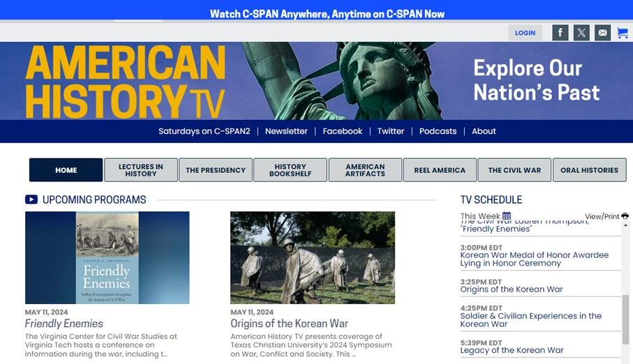The height and width of the screenshot is (364, 633).
Task: Open the Podcasts link
Action: point(438,131)
